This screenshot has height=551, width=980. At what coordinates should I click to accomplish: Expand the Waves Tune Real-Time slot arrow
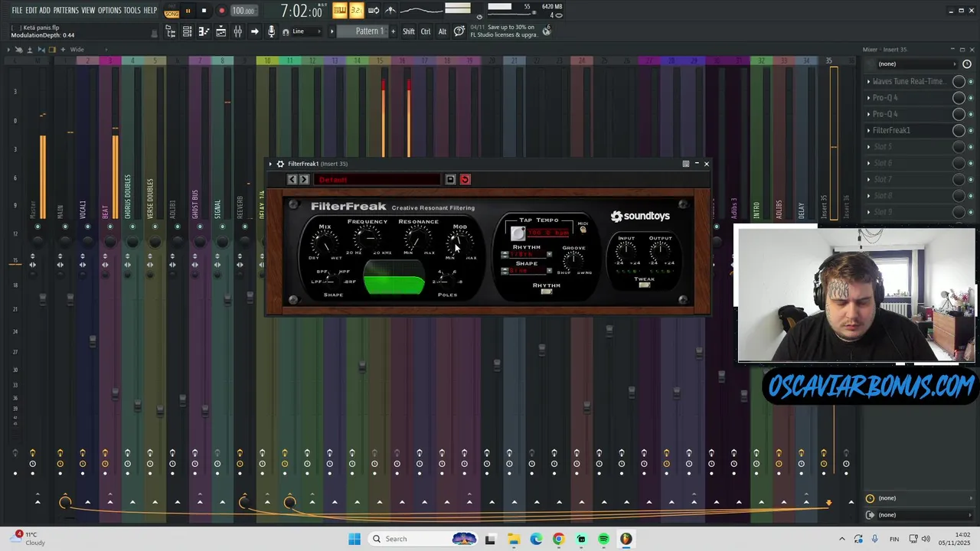click(x=868, y=81)
